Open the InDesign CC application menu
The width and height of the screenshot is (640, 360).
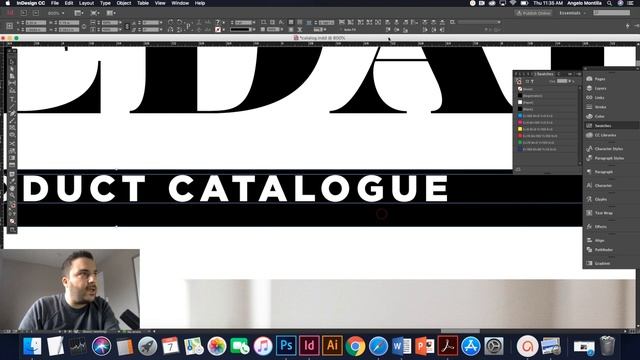(31, 3)
